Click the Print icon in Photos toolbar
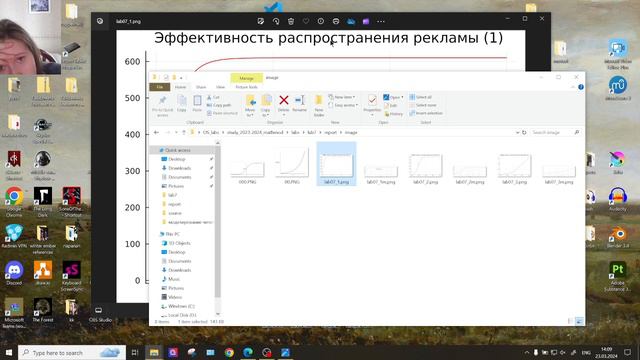This screenshot has height=360, width=640. 336,21
